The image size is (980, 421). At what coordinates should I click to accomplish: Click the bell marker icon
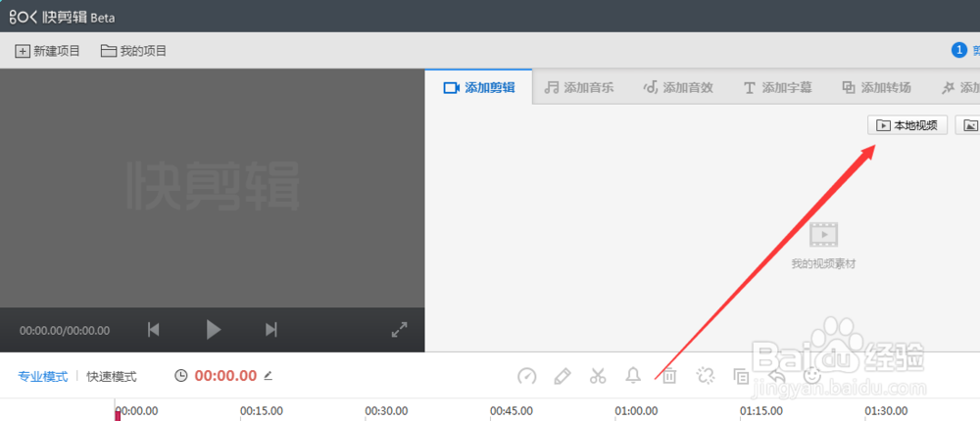pos(633,375)
